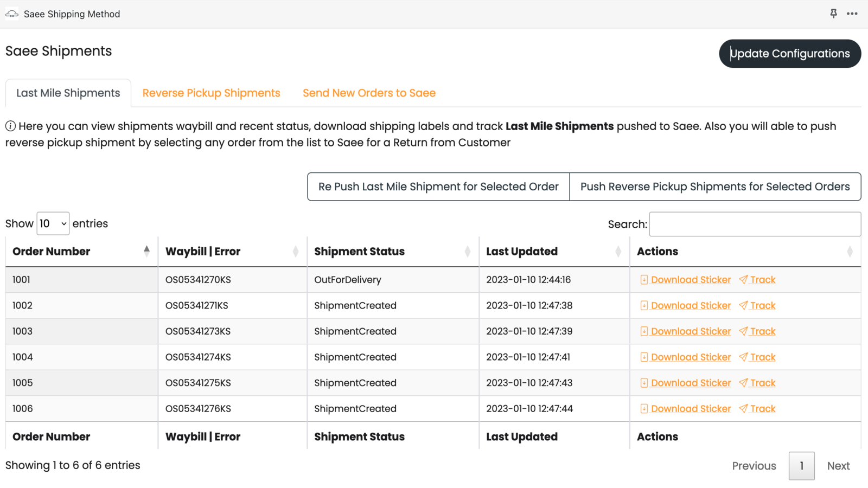Click Download Sticker link for order 1001

[691, 280]
